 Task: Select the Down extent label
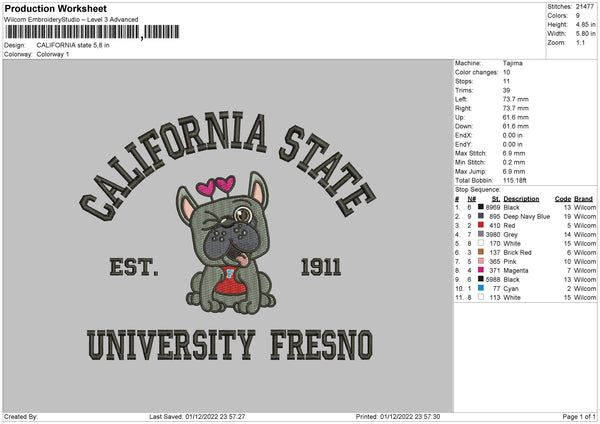click(464, 126)
